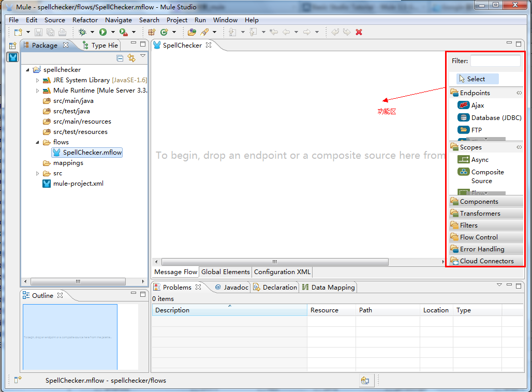
Task: Pick the FTP endpoint in the palette
Action: [x=470, y=130]
